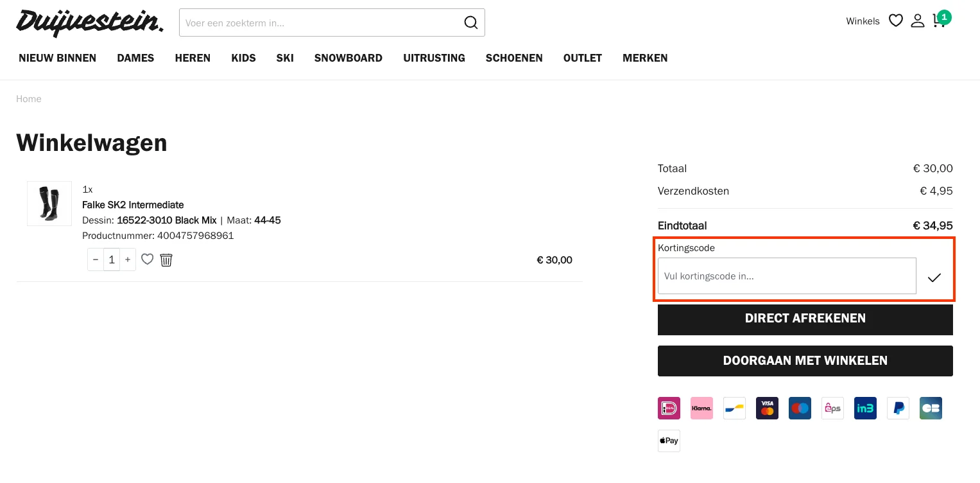This screenshot has height=483, width=980.
Task: Click the Duijvestein logo
Action: click(90, 22)
